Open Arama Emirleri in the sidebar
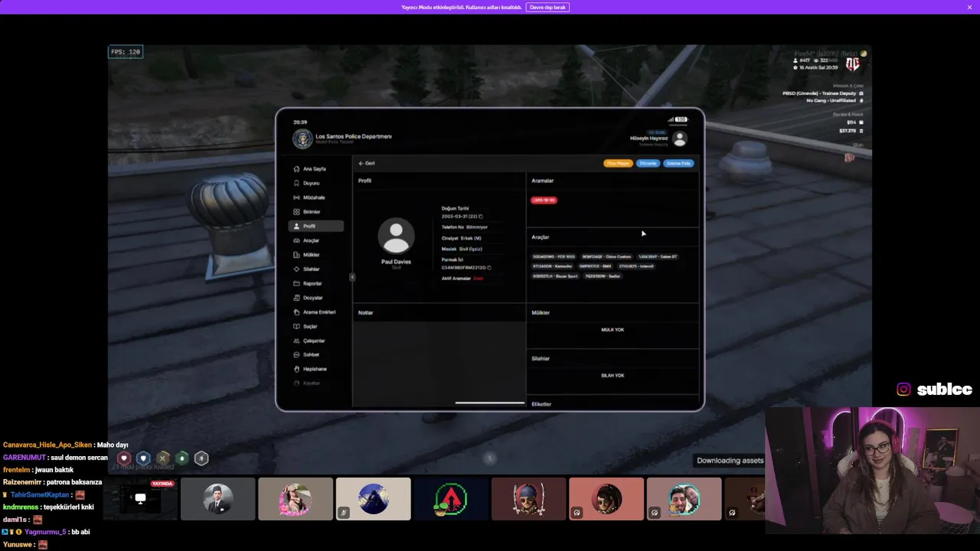The image size is (980, 551). [x=316, y=312]
